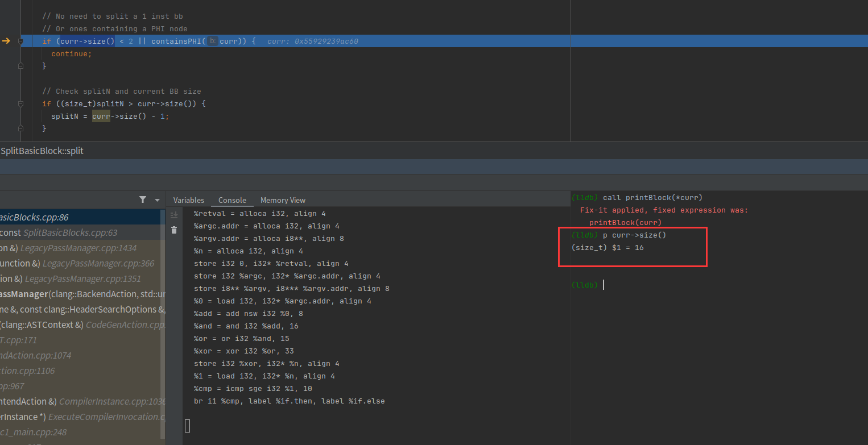Image resolution: width=868 pixels, height=445 pixels.
Task: Select frame ndAction.cpp:1074
Action: (x=81, y=355)
